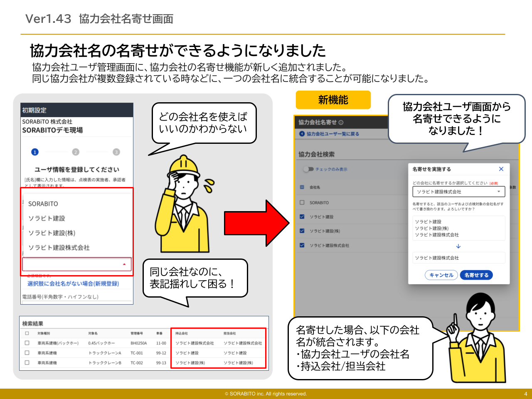
Task: Click the blue down arrow inside the dialog
Action: [458, 246]
